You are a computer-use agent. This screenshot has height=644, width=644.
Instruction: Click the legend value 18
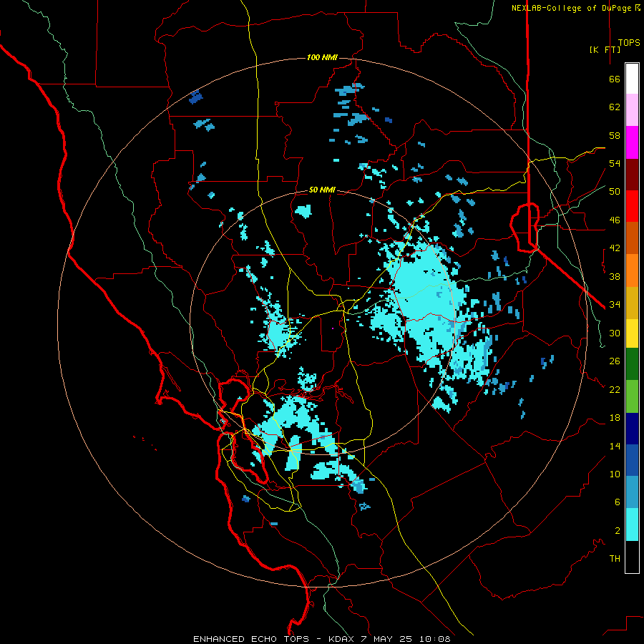[615, 418]
